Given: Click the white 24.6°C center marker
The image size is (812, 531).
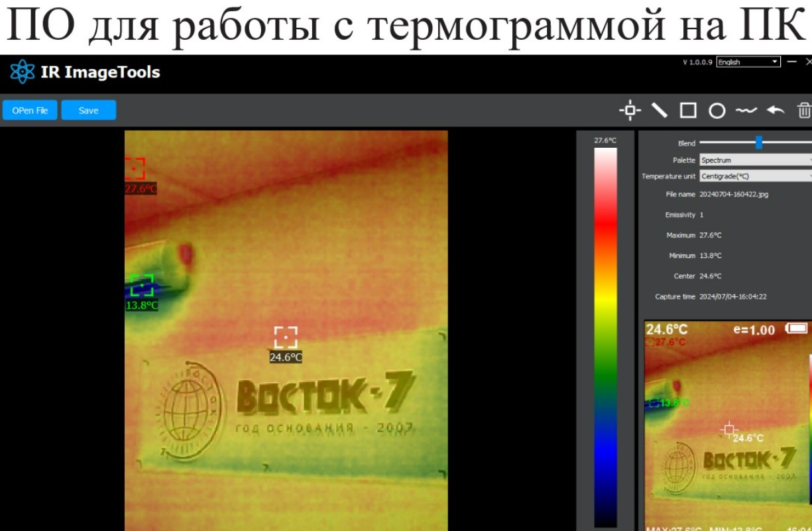Looking at the screenshot, I should pos(286,337).
